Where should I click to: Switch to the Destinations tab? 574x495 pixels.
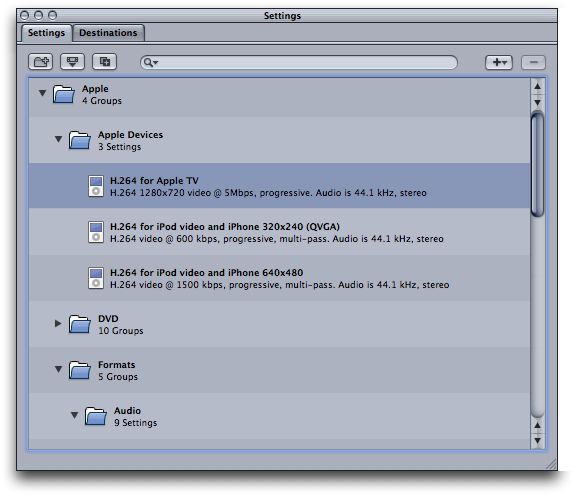pos(108,33)
